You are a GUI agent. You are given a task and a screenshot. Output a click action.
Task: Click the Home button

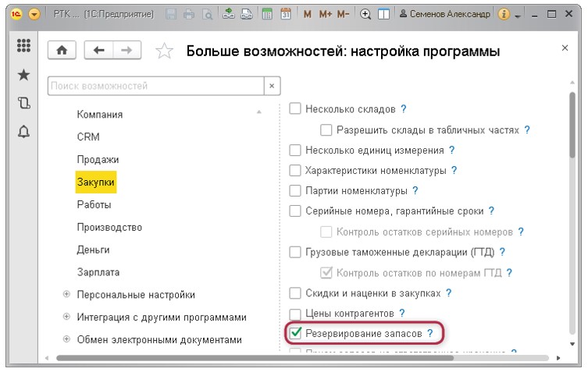point(62,50)
